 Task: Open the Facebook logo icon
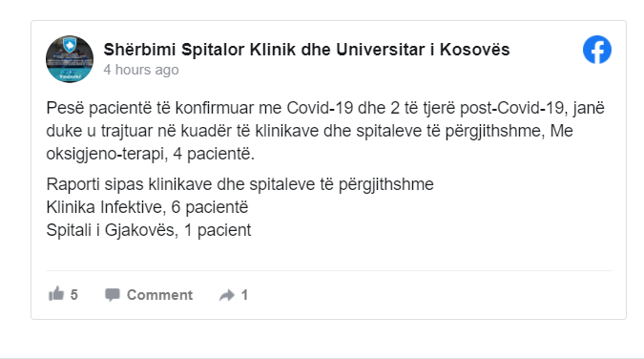tap(596, 50)
